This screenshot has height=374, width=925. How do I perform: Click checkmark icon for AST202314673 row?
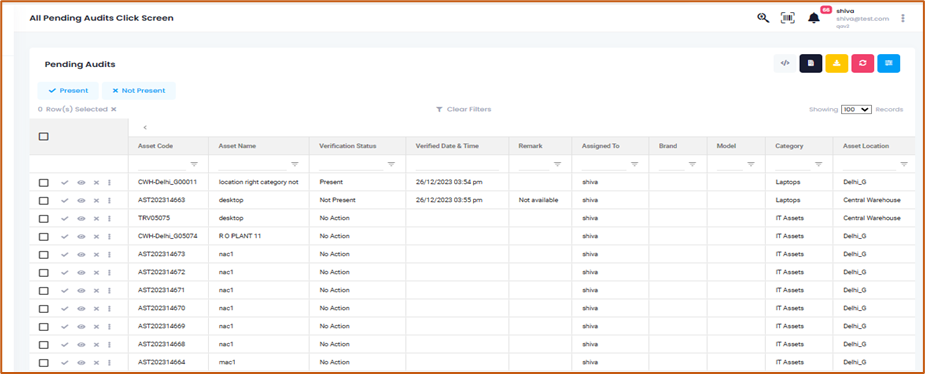coord(64,254)
